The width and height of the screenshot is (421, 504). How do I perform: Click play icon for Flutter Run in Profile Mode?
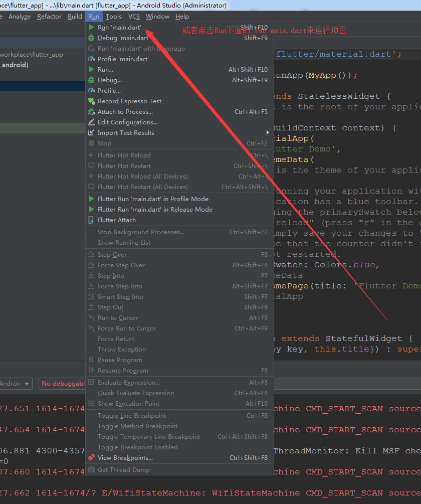pos(92,199)
